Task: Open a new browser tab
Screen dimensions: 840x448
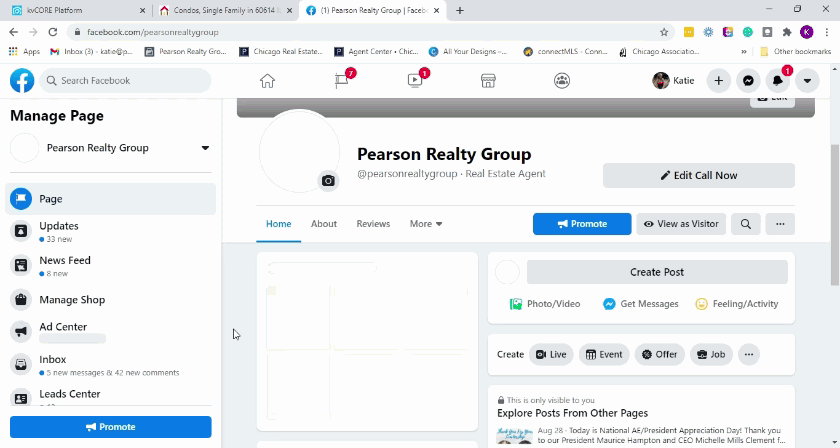Action: tap(460, 10)
